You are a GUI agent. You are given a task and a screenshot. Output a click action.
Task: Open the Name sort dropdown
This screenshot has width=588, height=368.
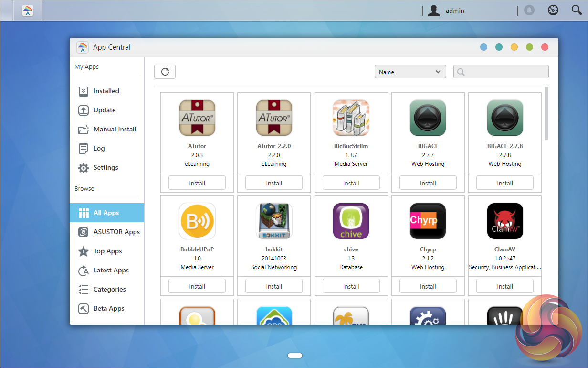point(410,72)
